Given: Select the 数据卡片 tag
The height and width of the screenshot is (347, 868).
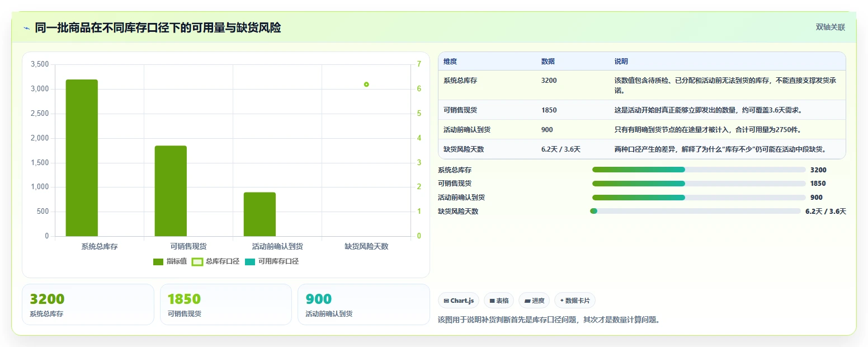Looking at the screenshot, I should coord(575,301).
